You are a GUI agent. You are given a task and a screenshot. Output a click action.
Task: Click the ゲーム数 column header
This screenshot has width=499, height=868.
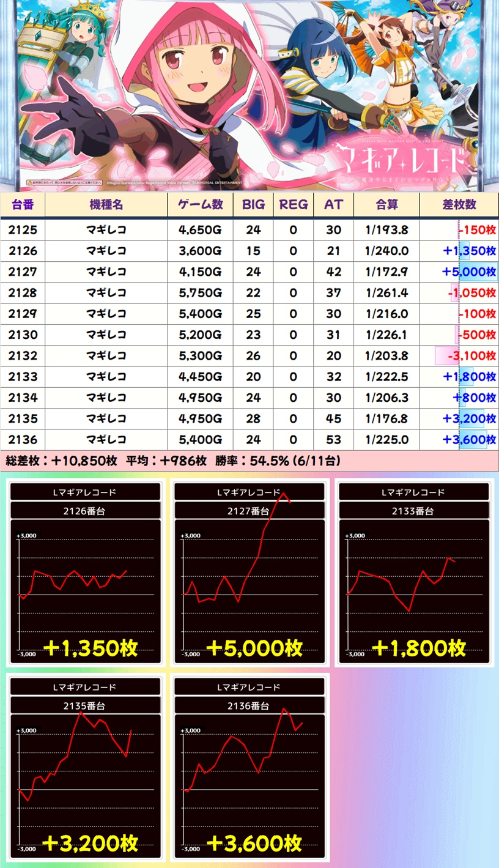click(200, 205)
